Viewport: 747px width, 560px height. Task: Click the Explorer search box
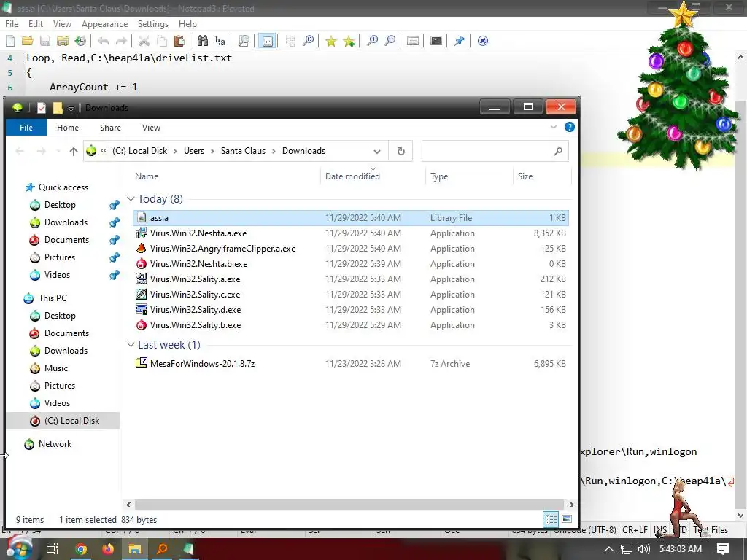tap(495, 152)
